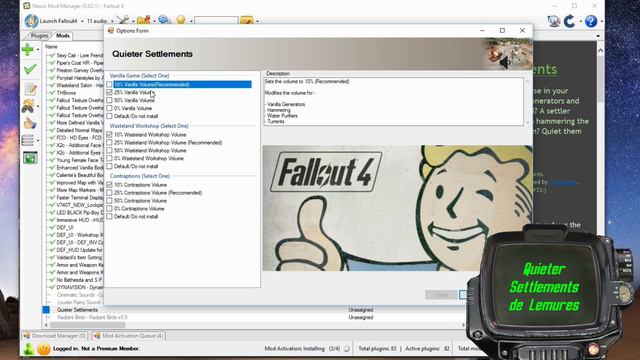Click the blue square icon beside Quieter Settlements
The height and width of the screenshot is (360, 640).
(x=46, y=310)
